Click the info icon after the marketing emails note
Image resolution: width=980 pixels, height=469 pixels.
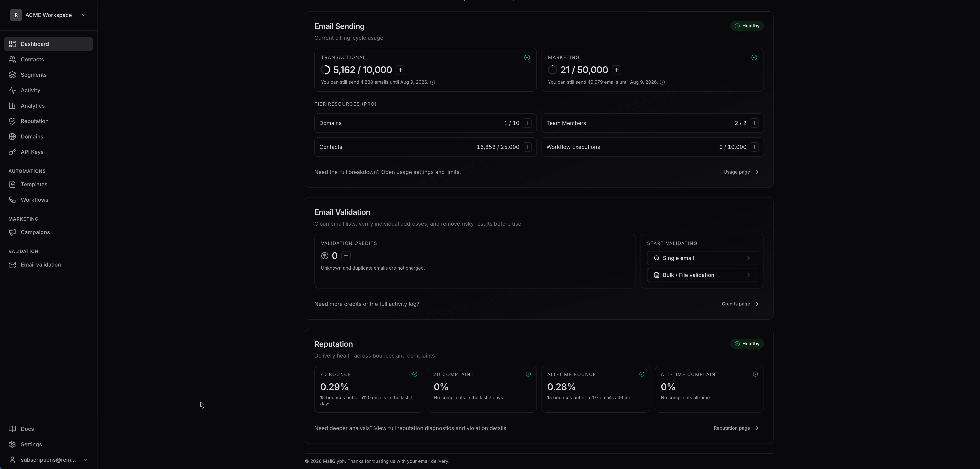pos(662,82)
